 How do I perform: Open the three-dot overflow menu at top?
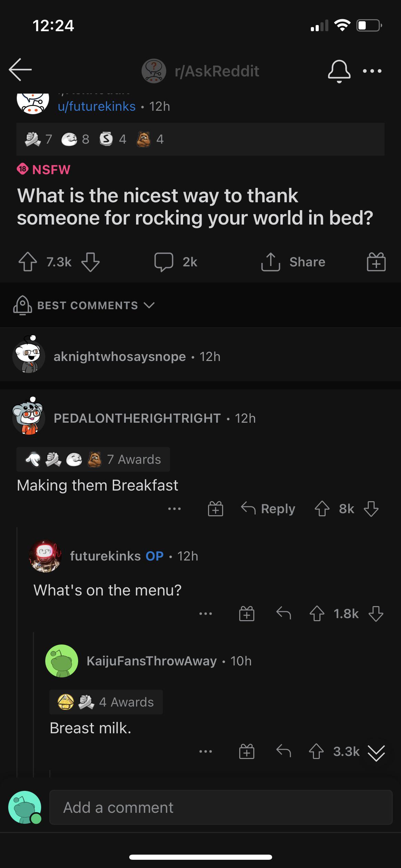coord(372,71)
